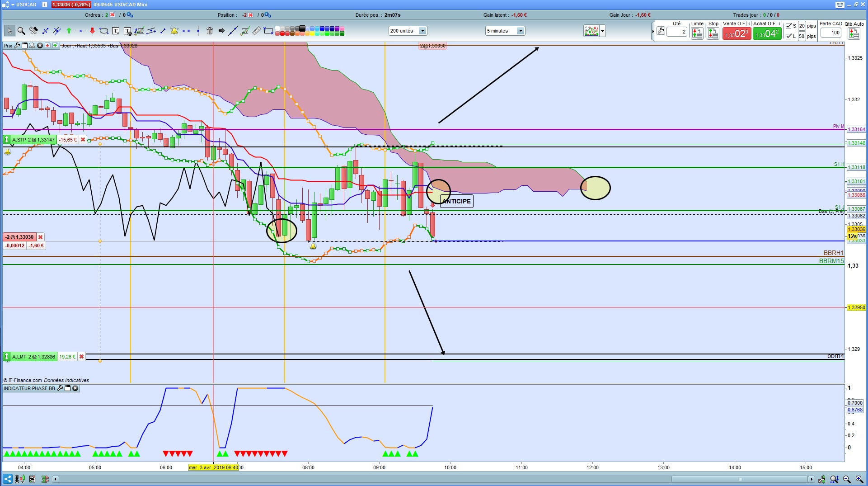Select the text box drawing tool
Viewport: 868px width, 486px height.
(x=116, y=31)
